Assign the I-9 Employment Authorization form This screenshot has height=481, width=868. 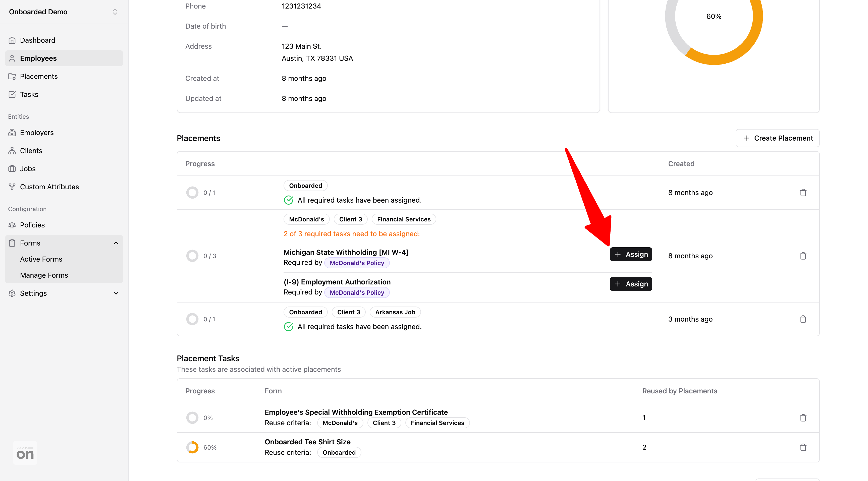631,284
